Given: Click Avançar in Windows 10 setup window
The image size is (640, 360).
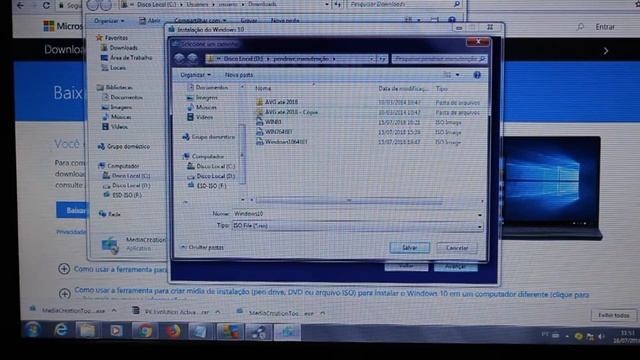Looking at the screenshot, I should (456, 267).
